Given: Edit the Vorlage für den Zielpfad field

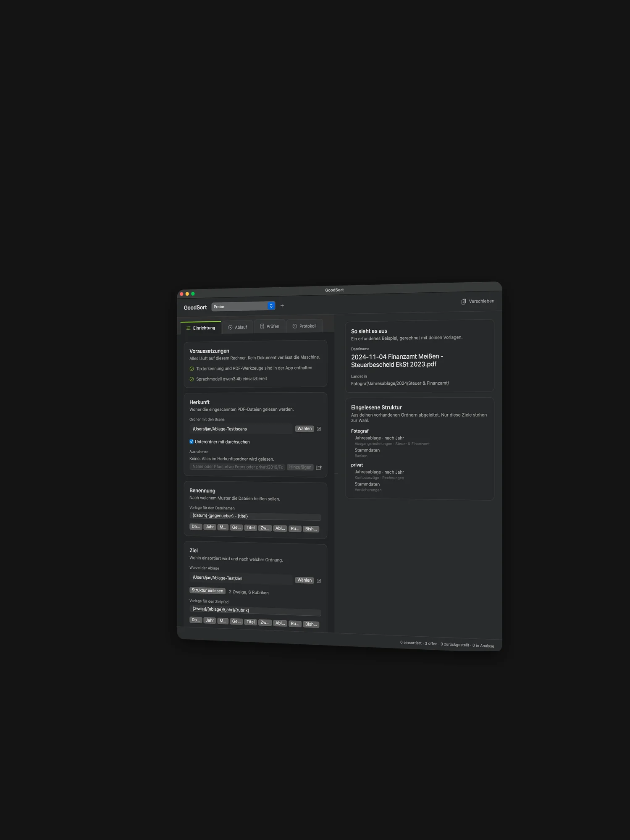Looking at the screenshot, I should (255, 611).
